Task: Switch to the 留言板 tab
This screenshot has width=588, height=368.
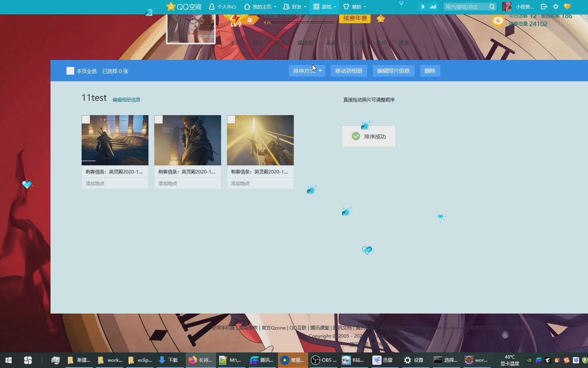Action: tap(305, 43)
